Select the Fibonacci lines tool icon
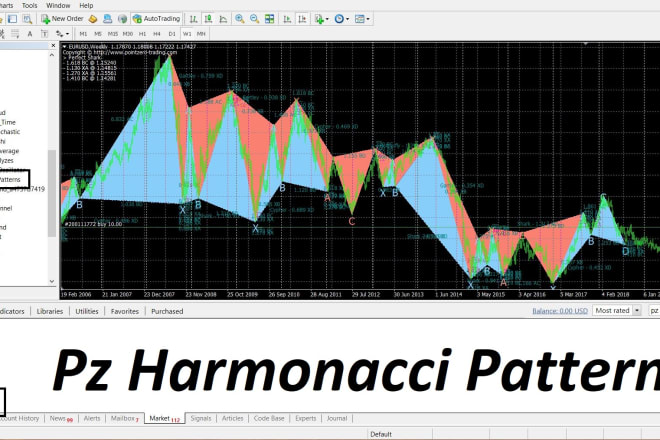 pyautogui.click(x=15, y=34)
